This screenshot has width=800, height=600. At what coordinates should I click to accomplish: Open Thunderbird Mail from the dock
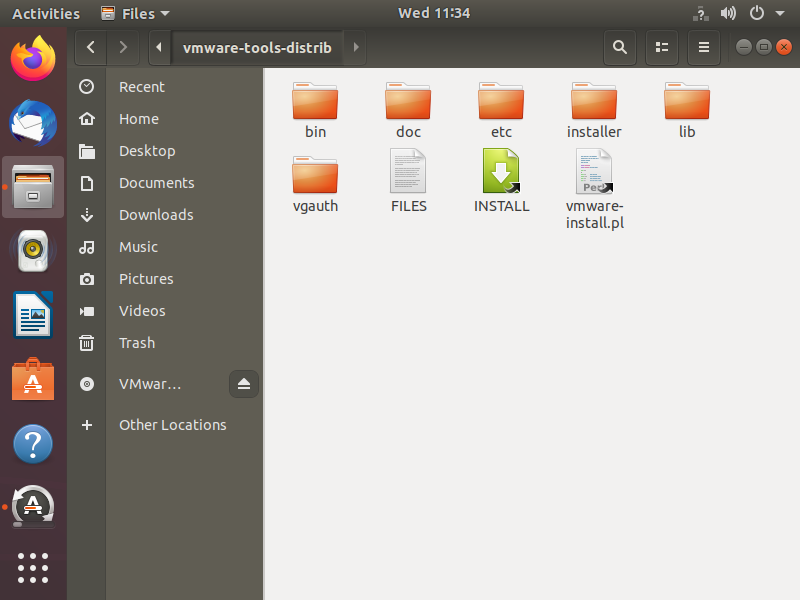(33, 122)
